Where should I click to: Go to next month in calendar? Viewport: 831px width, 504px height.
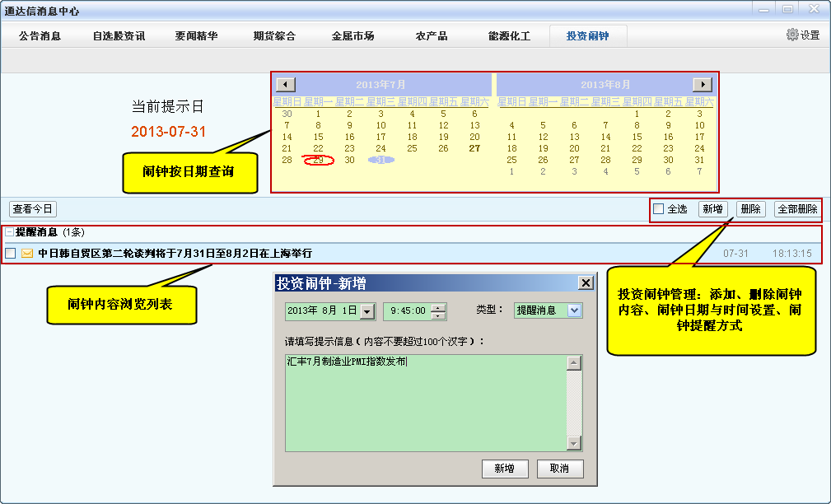point(702,85)
